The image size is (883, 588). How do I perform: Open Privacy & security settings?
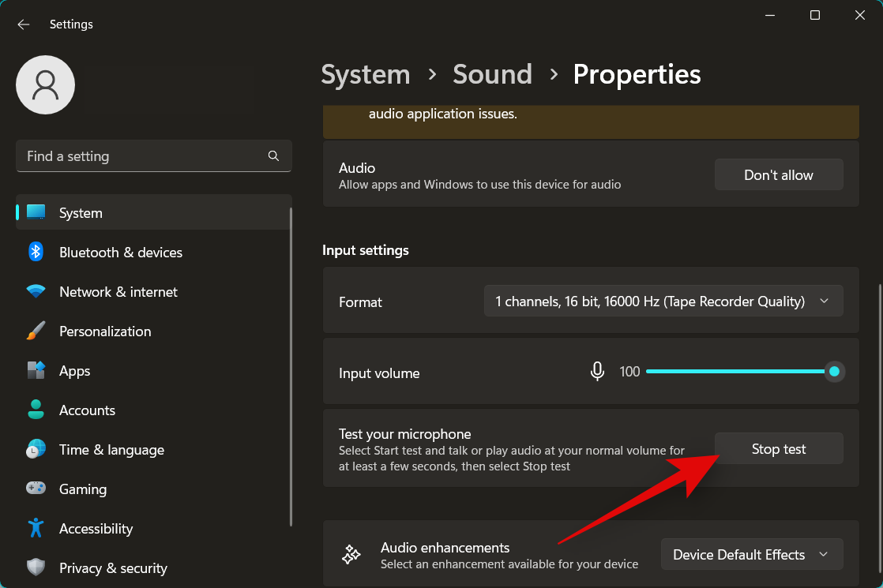[113, 568]
